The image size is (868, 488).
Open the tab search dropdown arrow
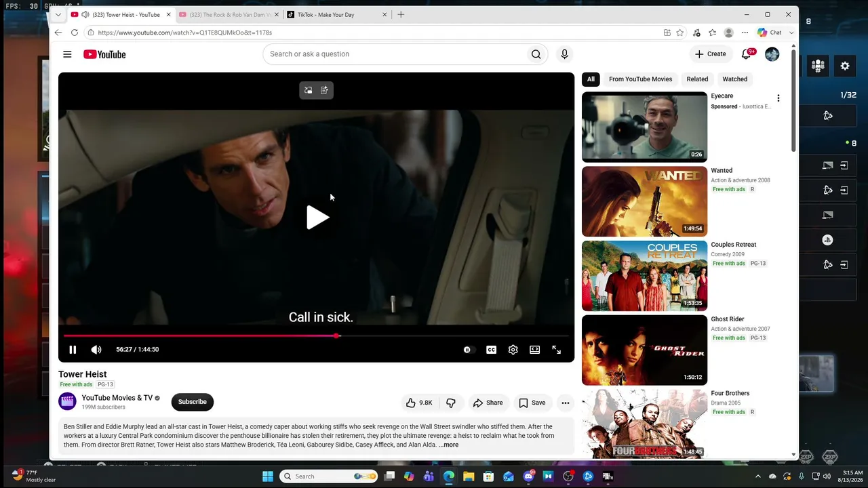(x=58, y=15)
